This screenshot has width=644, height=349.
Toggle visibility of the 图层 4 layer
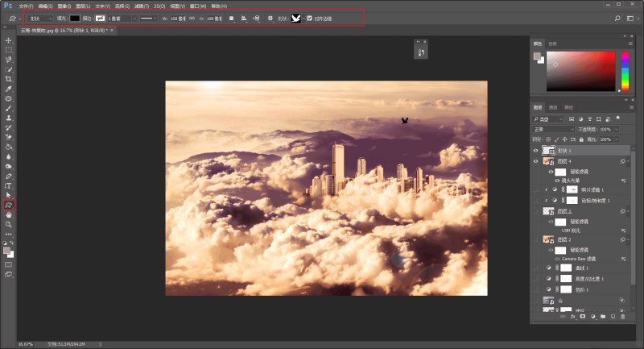pos(537,161)
